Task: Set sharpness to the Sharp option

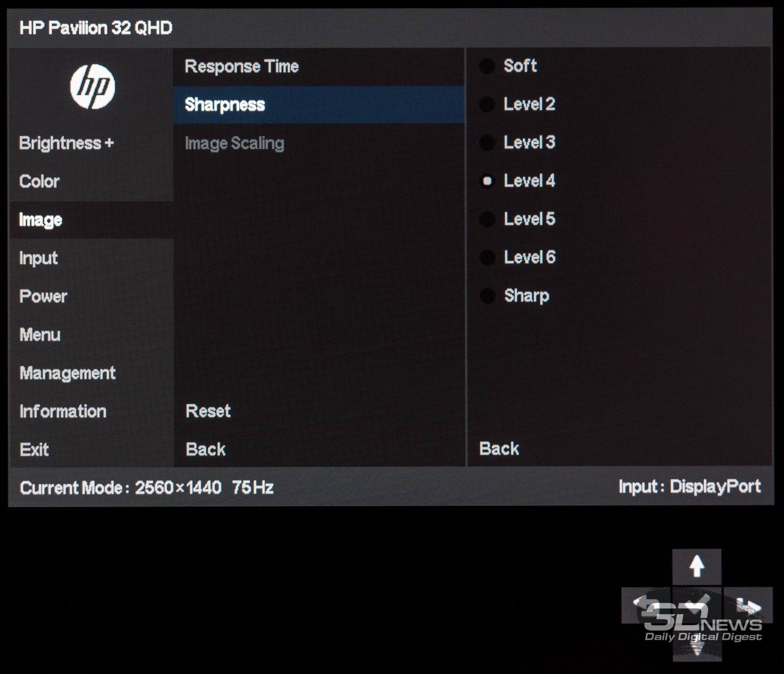Action: click(514, 296)
